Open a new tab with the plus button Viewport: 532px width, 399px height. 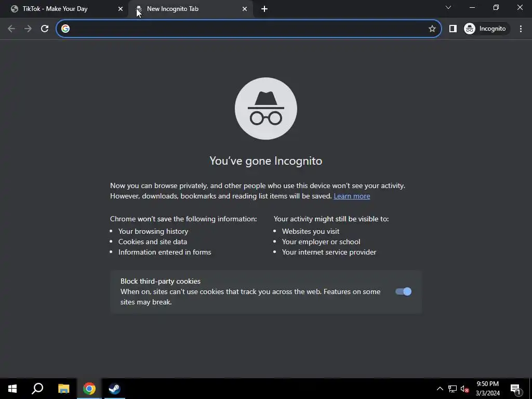264,9
